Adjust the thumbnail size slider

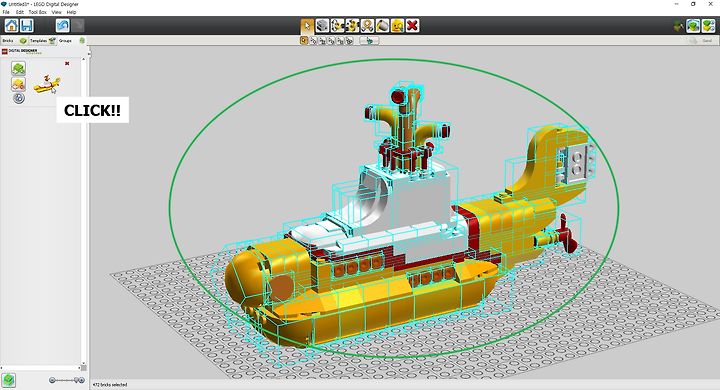(67, 380)
